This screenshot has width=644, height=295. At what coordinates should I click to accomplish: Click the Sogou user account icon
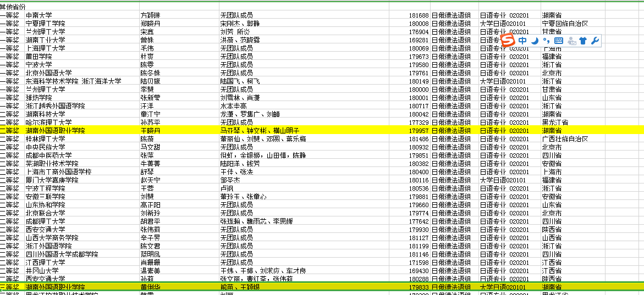pyautogui.click(x=572, y=41)
